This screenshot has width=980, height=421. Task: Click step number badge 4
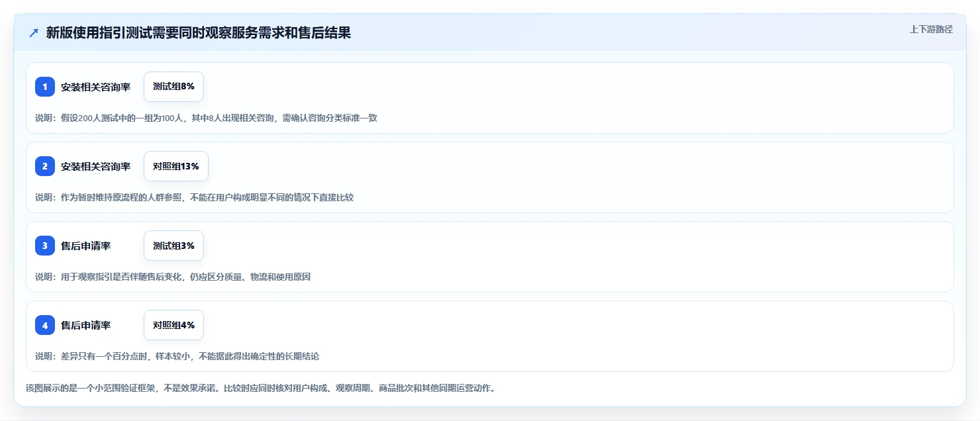tap(45, 325)
